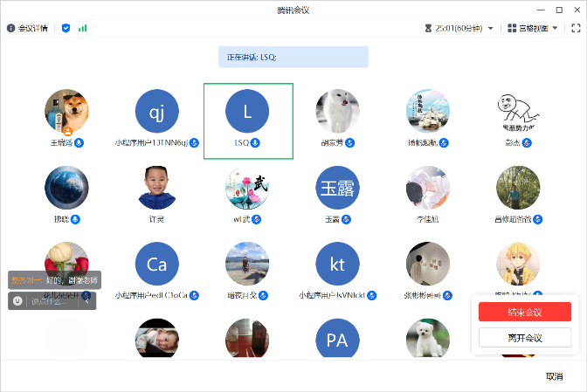Choose 离开会议 to leave the meeting

[x=525, y=337]
